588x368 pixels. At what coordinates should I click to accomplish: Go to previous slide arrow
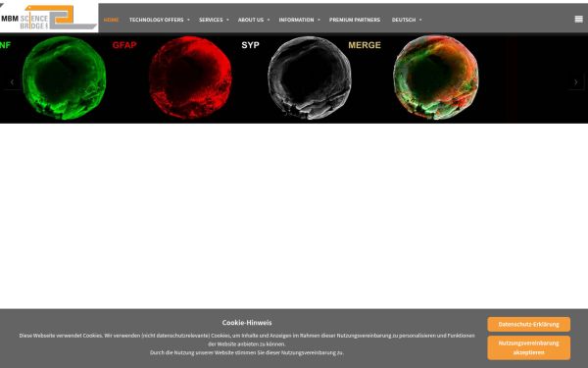point(12,81)
